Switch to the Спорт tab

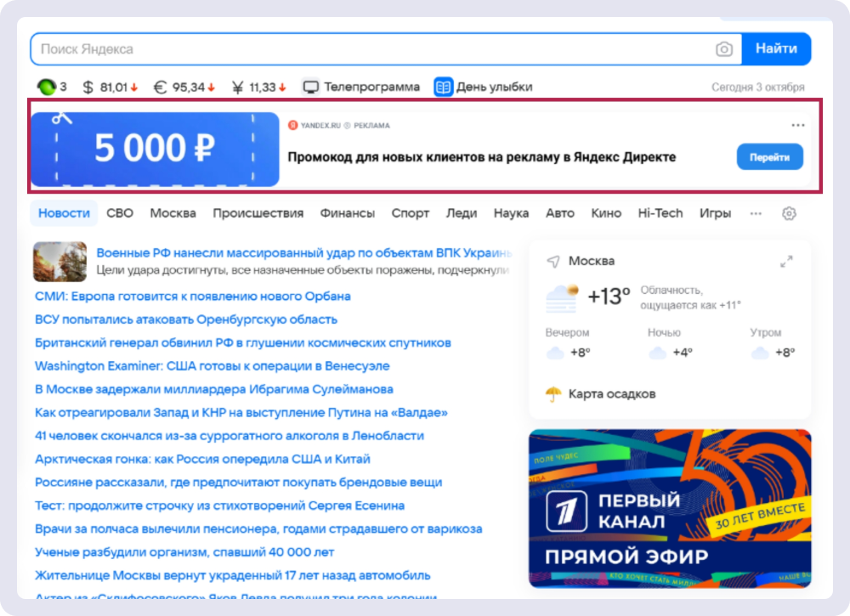[x=410, y=213]
